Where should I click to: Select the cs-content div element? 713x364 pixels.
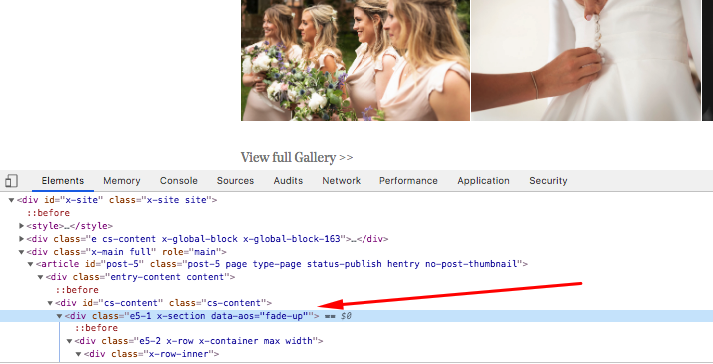(x=163, y=303)
